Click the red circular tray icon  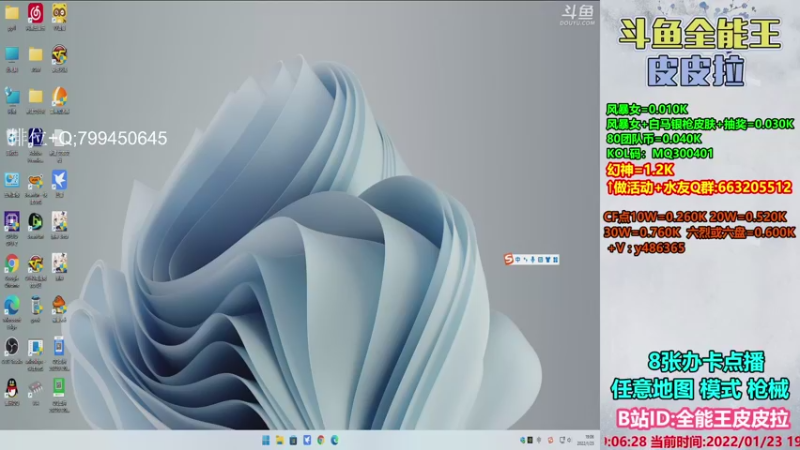[x=551, y=440]
